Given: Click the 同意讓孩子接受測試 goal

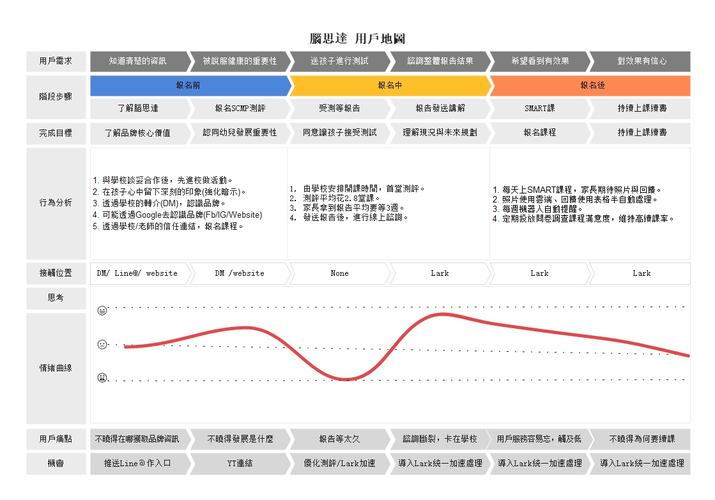Looking at the screenshot, I should click(x=340, y=133).
